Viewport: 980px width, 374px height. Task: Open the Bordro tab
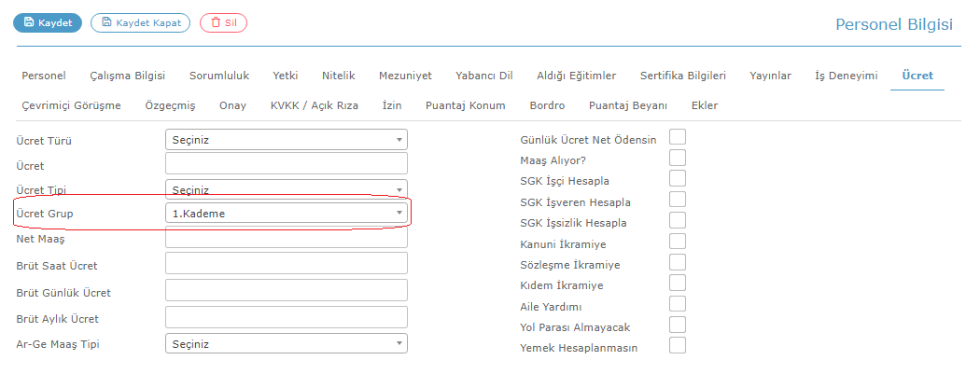point(547,105)
